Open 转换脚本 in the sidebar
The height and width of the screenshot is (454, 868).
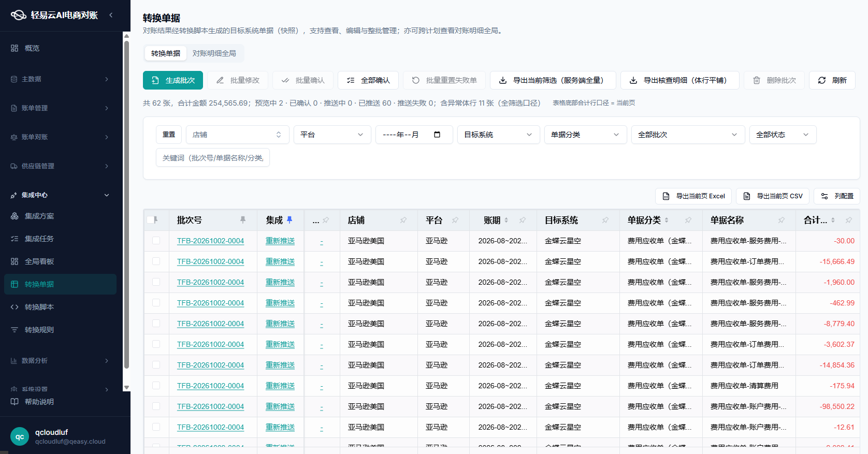click(x=61, y=307)
